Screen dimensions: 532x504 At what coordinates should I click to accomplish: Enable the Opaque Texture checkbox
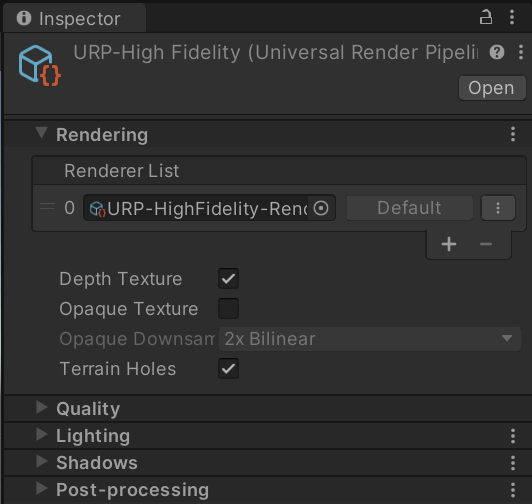[x=228, y=309]
